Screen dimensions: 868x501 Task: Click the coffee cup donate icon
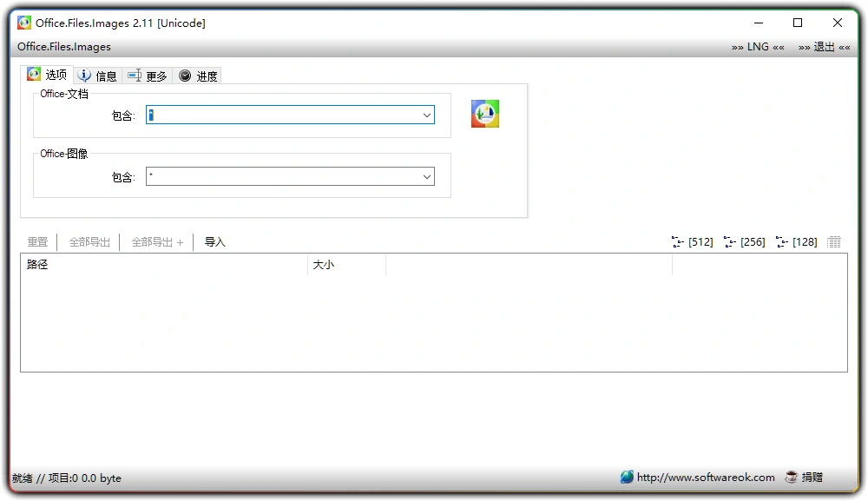click(x=792, y=477)
